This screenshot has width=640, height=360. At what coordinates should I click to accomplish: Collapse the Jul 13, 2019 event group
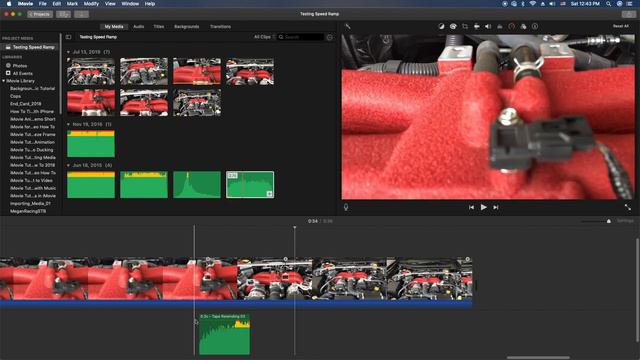pyautogui.click(x=68, y=52)
